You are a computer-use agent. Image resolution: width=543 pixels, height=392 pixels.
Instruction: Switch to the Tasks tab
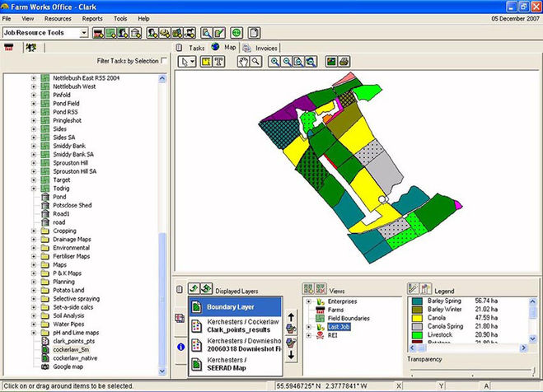click(x=190, y=48)
